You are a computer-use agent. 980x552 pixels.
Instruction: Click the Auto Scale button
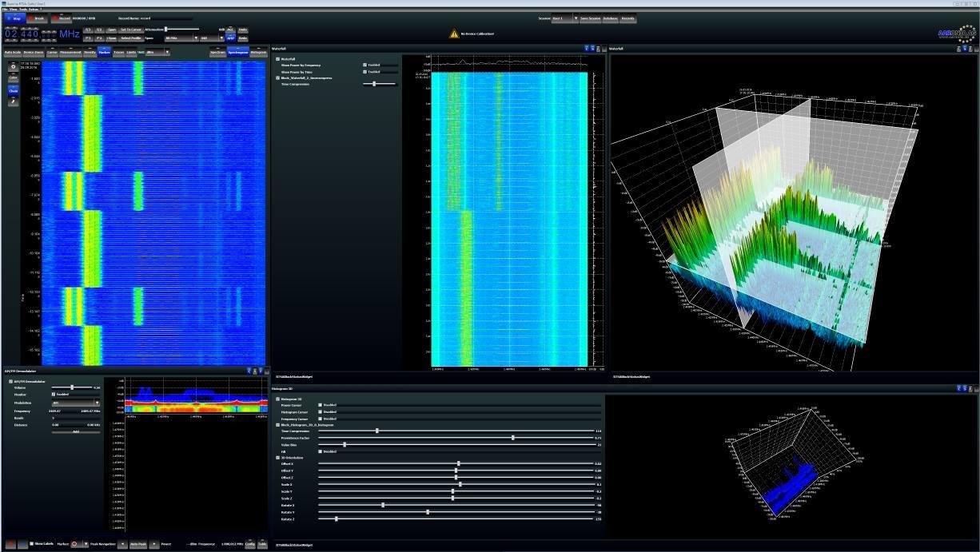(x=14, y=52)
